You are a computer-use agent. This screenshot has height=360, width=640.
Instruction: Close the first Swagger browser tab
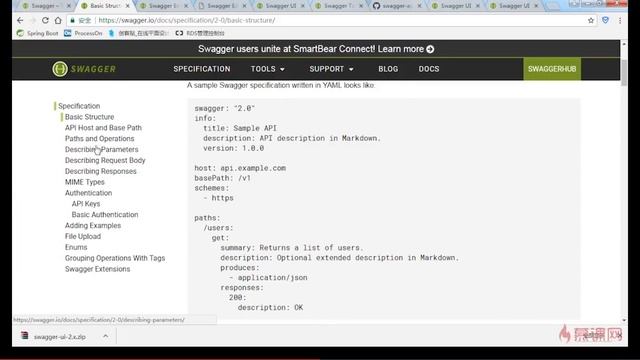coord(69,6)
